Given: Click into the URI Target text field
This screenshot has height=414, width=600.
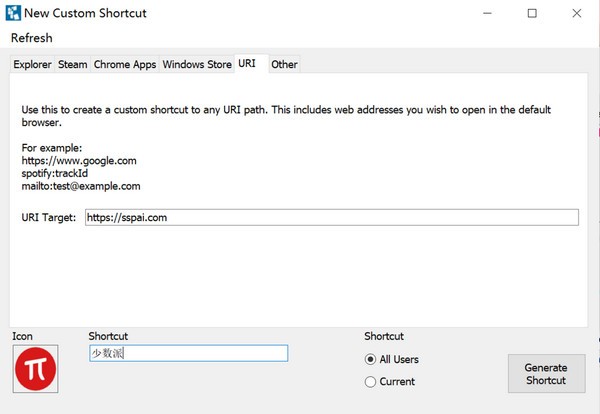Looking at the screenshot, I should [330, 217].
